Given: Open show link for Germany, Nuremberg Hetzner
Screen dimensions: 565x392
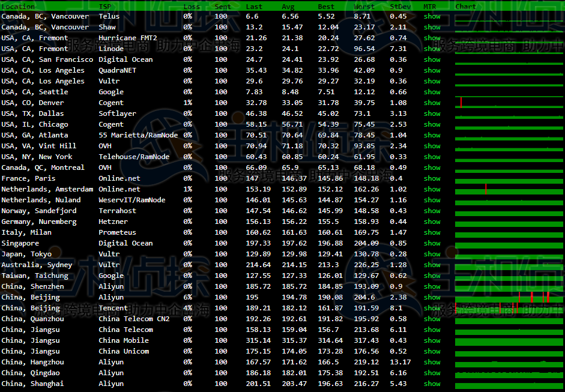Looking at the screenshot, I should click(432, 222).
